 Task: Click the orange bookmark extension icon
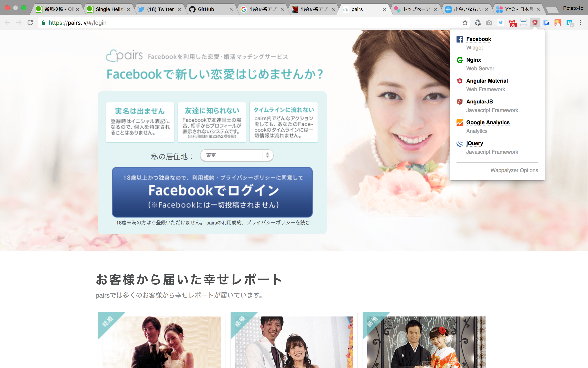click(558, 23)
